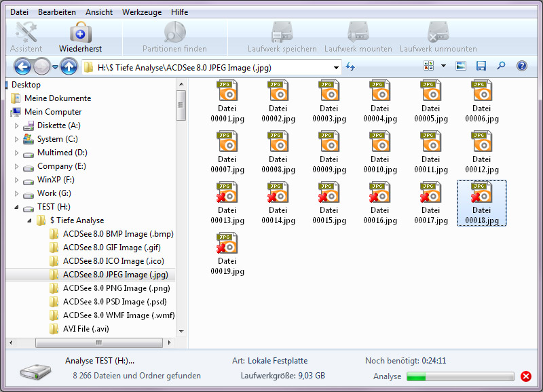543x392 pixels.
Task: Collapse the TEST (H:) drive node
Action: (x=18, y=207)
